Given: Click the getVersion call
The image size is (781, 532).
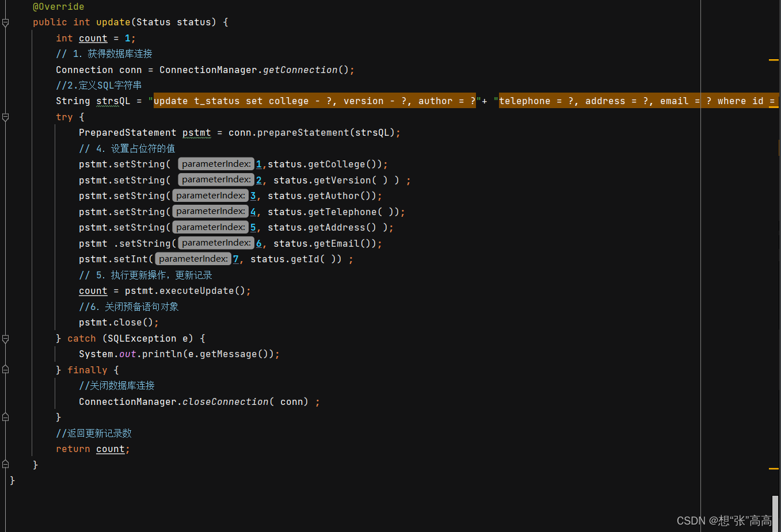Looking at the screenshot, I should (x=342, y=181).
